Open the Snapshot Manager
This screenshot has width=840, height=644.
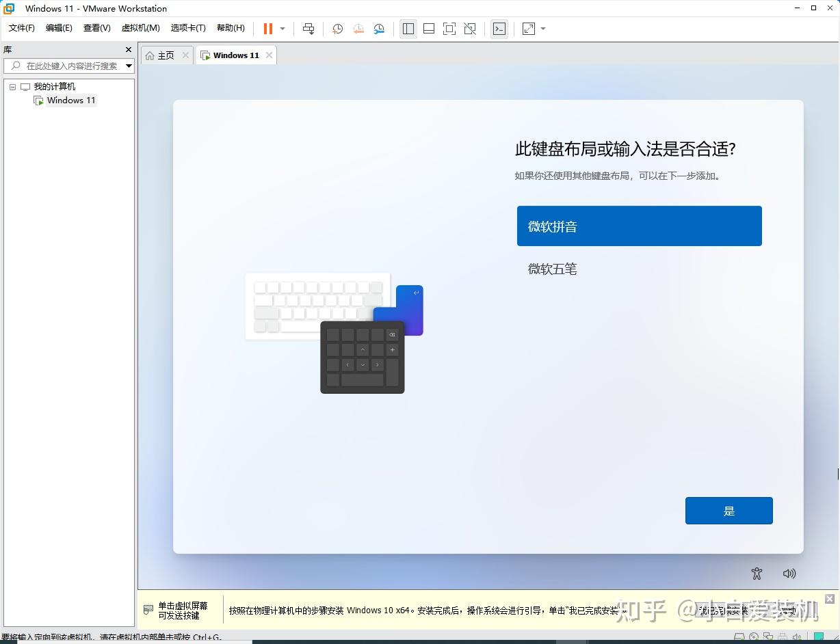tap(379, 29)
